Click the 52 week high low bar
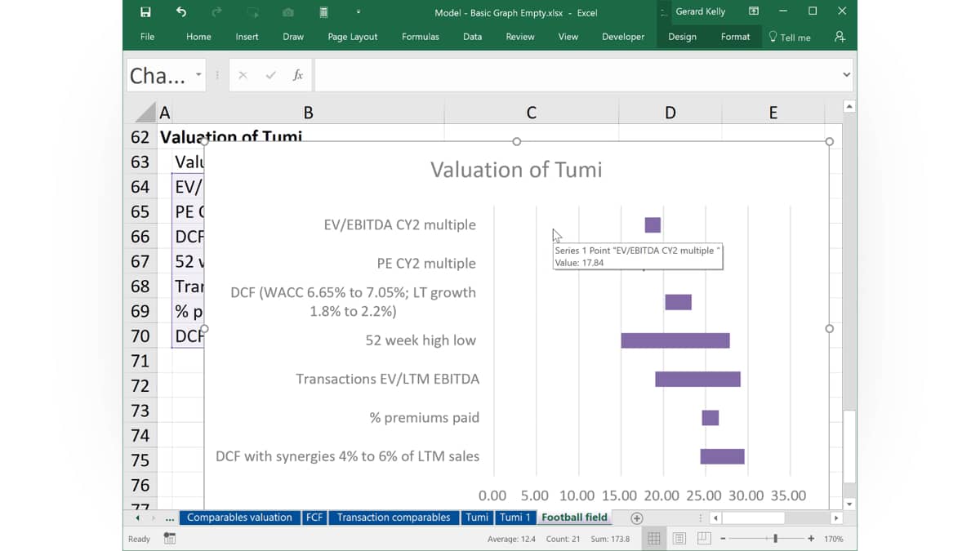 coord(675,340)
